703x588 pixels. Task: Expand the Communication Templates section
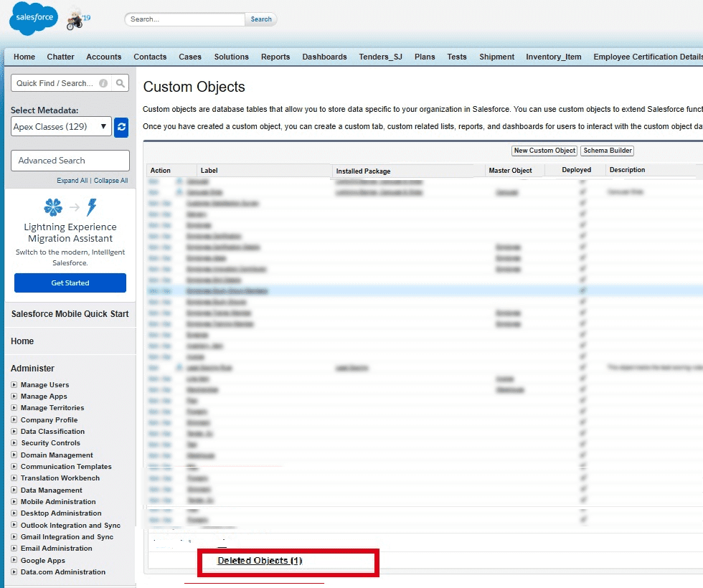pos(14,467)
